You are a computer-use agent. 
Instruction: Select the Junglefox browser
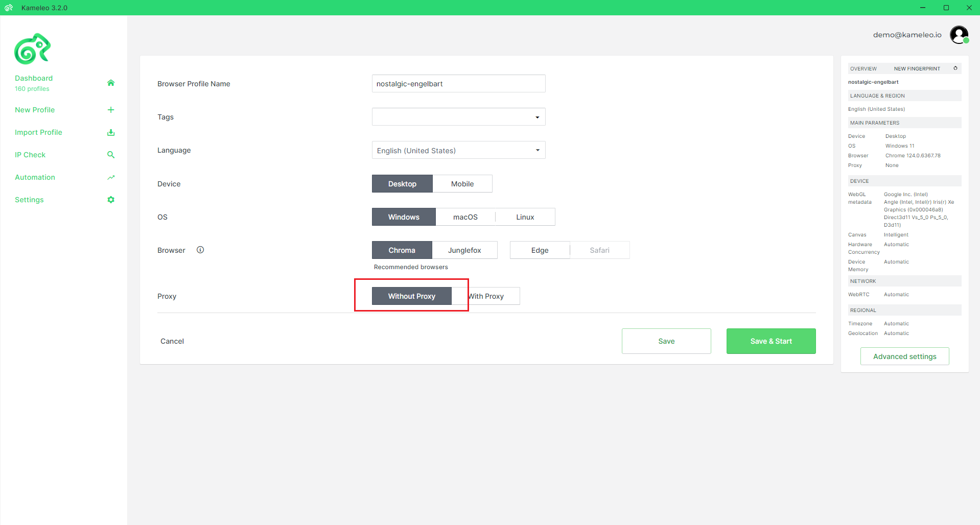pos(464,250)
